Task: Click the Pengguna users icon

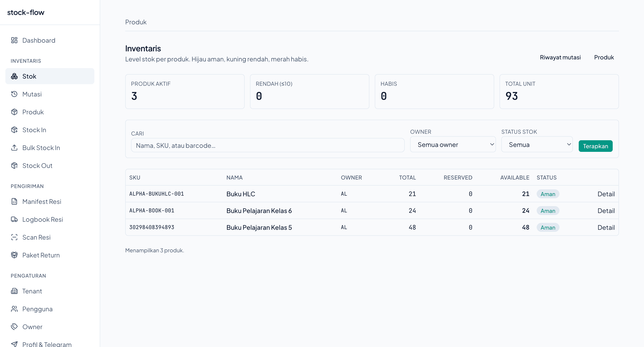Action: pyautogui.click(x=14, y=309)
